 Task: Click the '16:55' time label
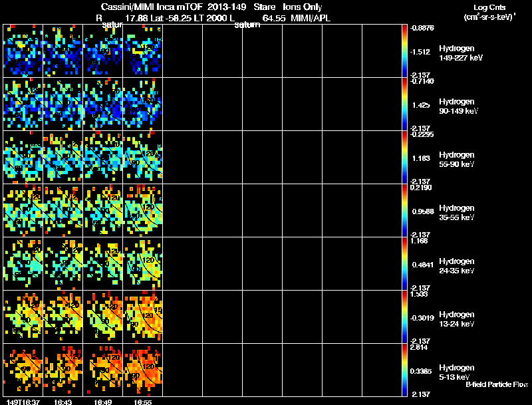(x=142, y=402)
